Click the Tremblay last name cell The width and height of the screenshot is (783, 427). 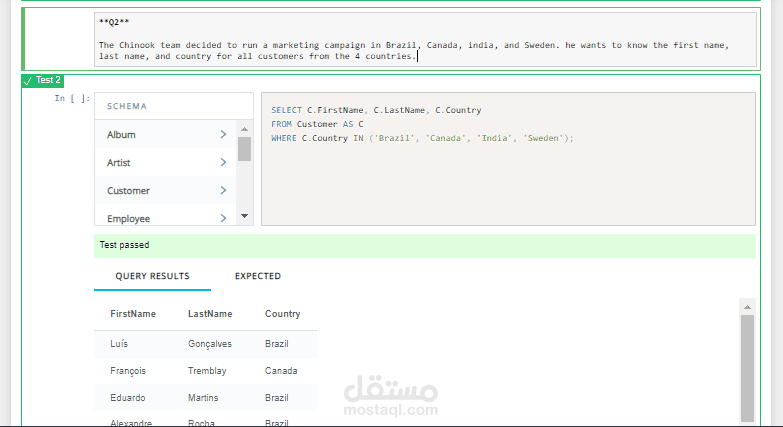pos(207,371)
